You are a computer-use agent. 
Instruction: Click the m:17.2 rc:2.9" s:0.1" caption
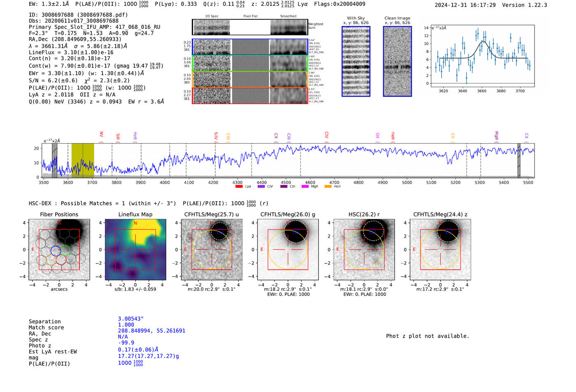pyautogui.click(x=440, y=289)
